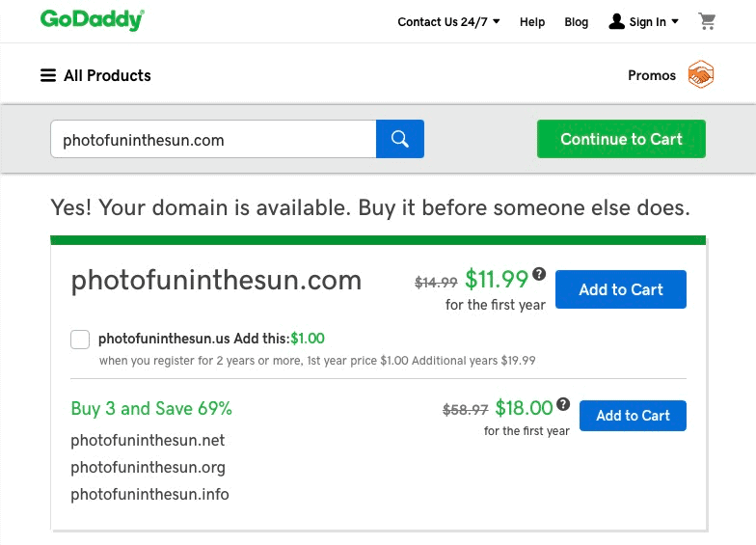The image size is (756, 545).
Task: Focus the domain search input field
Action: [x=213, y=139]
